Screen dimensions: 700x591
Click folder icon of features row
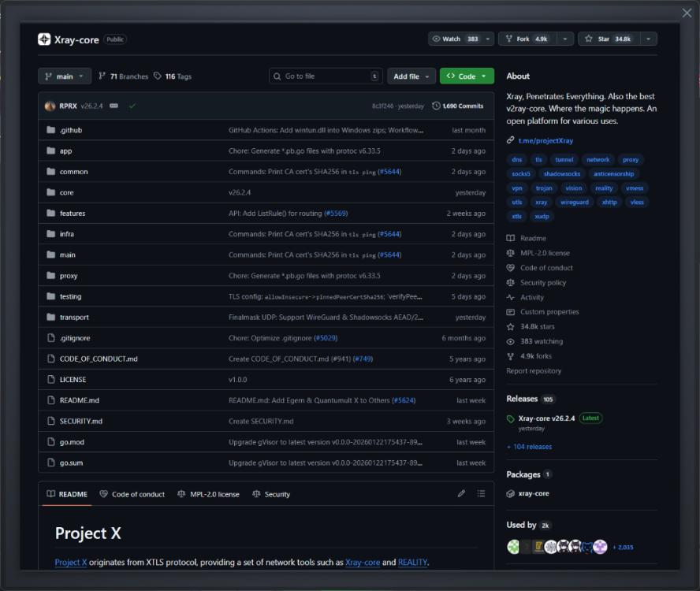coord(51,213)
